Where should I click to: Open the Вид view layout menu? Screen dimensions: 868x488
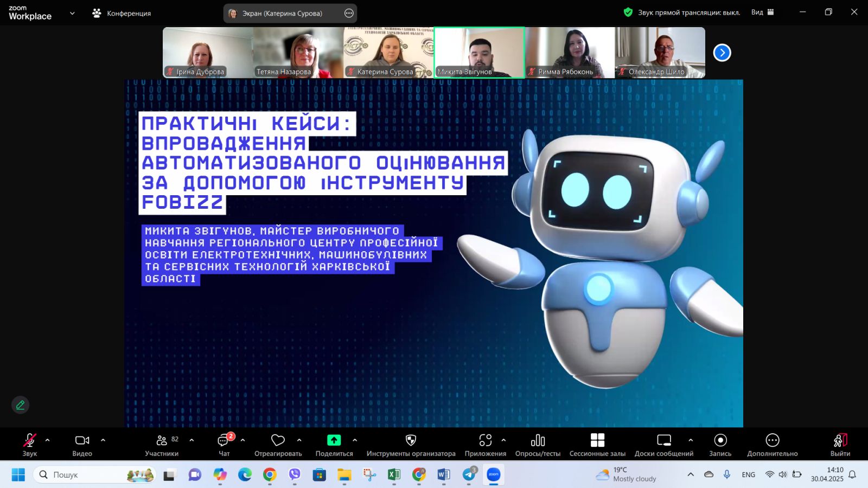click(763, 12)
